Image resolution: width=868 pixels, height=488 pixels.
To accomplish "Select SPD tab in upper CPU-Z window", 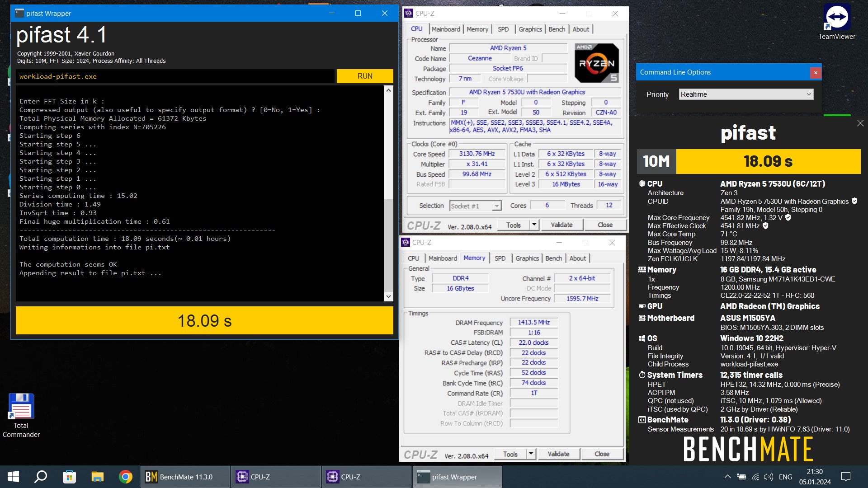I will pos(503,29).
